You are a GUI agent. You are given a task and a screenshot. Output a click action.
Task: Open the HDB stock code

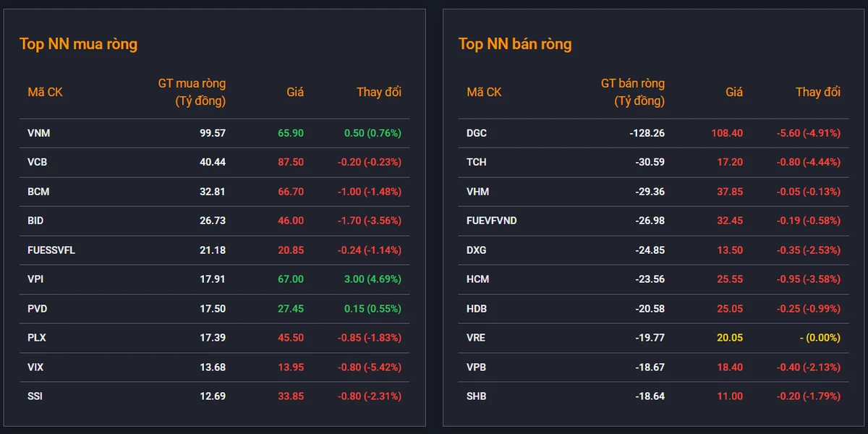pos(477,309)
